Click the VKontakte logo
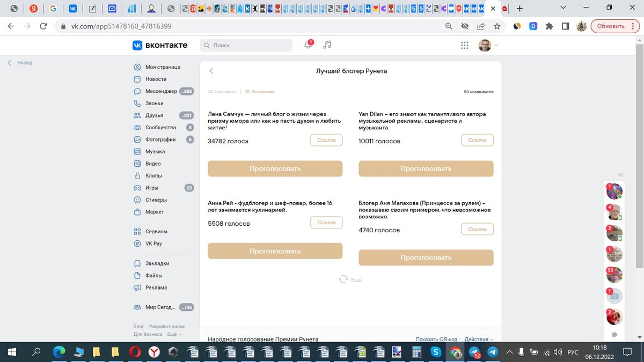The height and width of the screenshot is (362, 644). click(160, 45)
